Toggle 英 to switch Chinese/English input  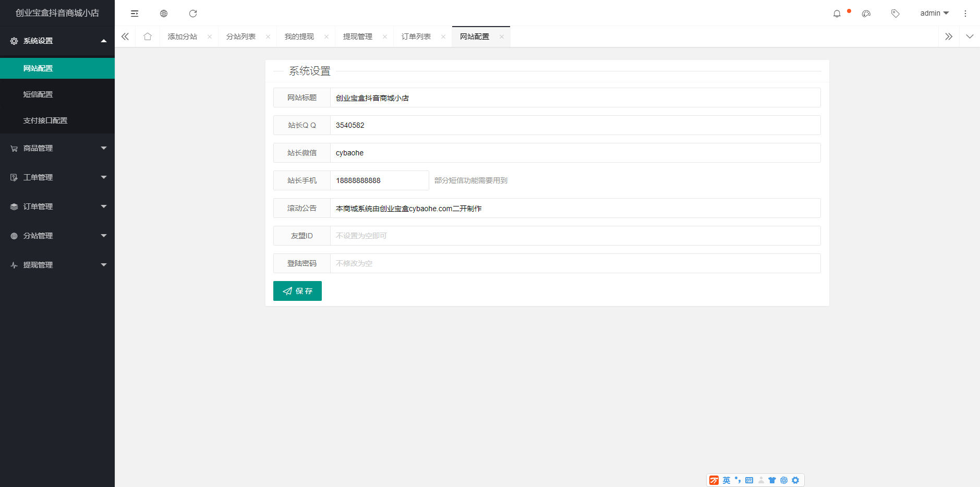pos(726,480)
